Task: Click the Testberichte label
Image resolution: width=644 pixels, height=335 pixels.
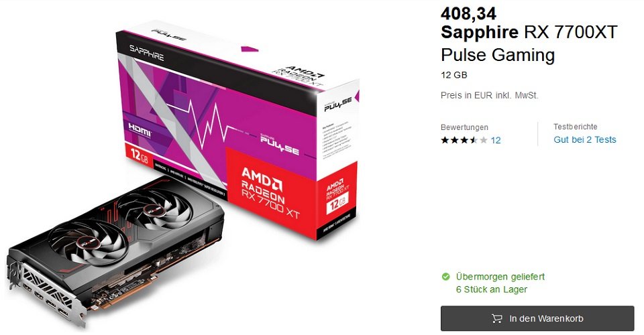Action: click(x=575, y=127)
